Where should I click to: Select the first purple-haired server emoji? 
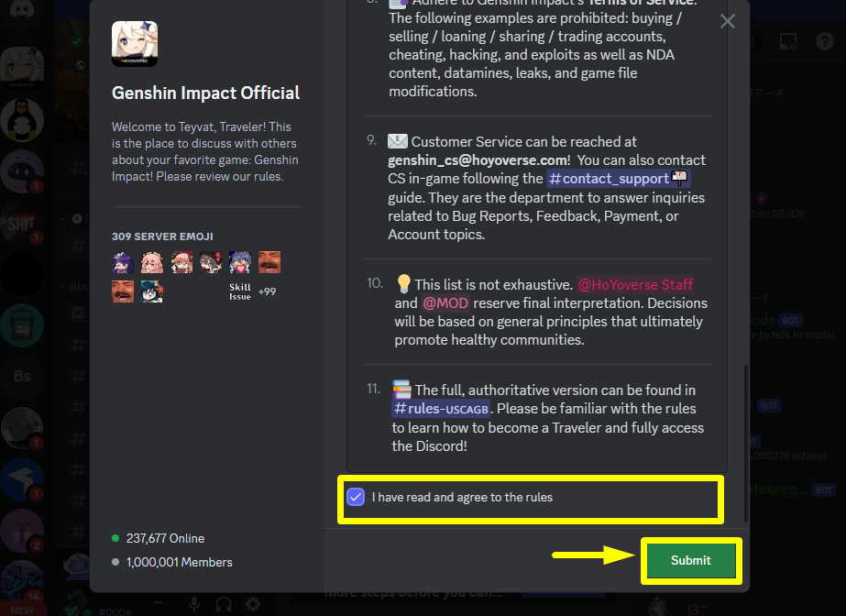(123, 263)
